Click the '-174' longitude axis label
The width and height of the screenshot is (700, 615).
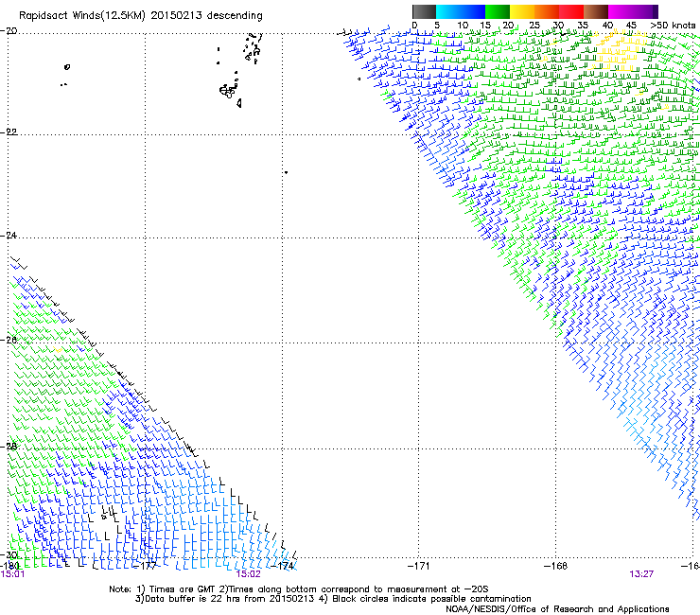point(282,566)
